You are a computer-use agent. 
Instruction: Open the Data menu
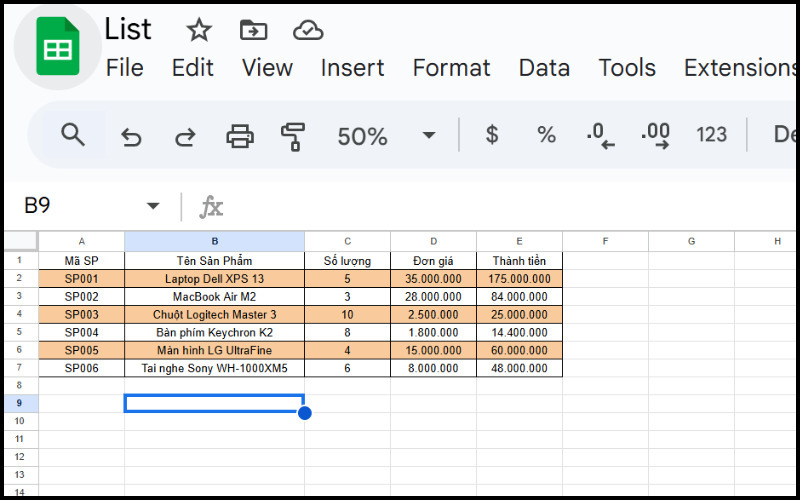tap(544, 68)
